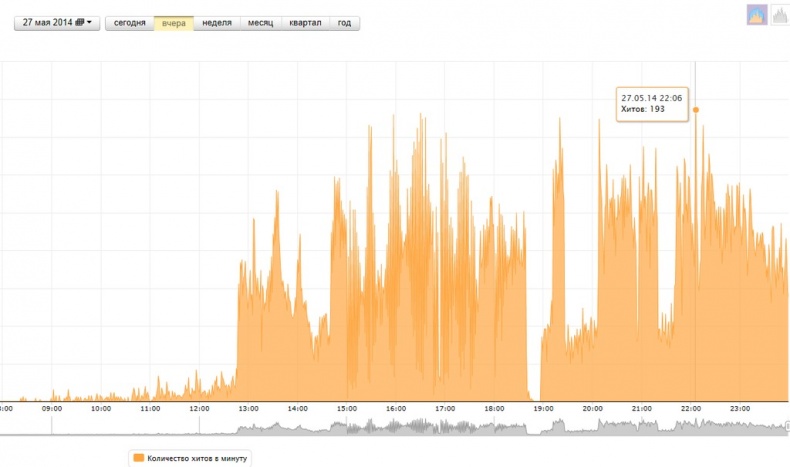The height and width of the screenshot is (467, 790).
Task: Show statistics for год
Action: [x=344, y=22]
